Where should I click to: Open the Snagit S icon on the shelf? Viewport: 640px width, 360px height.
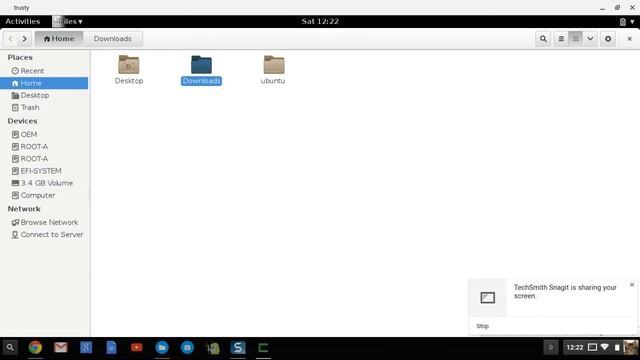[x=238, y=348]
